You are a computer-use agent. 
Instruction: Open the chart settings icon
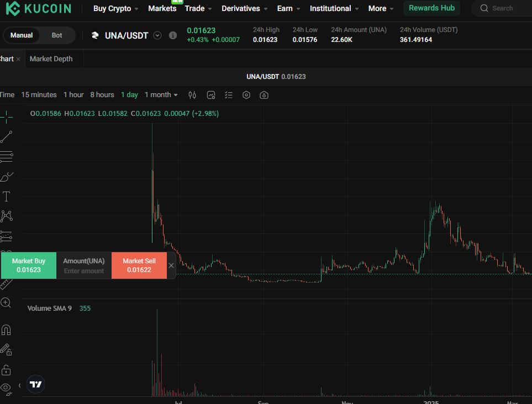pyautogui.click(x=246, y=95)
